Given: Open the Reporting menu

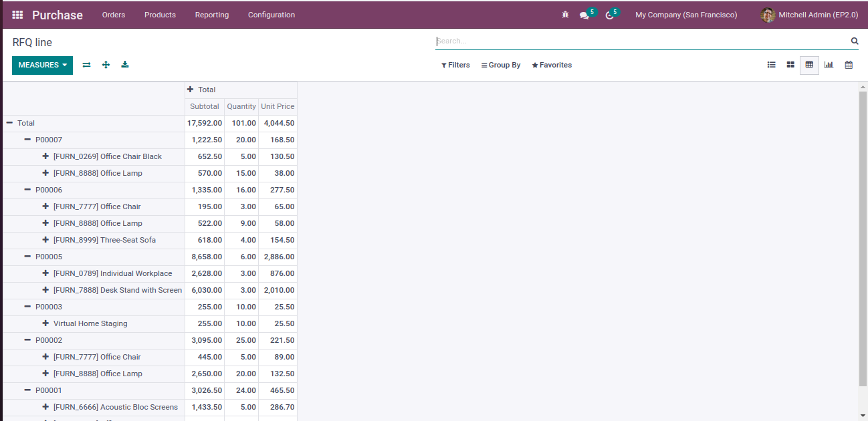Looking at the screenshot, I should click(212, 15).
